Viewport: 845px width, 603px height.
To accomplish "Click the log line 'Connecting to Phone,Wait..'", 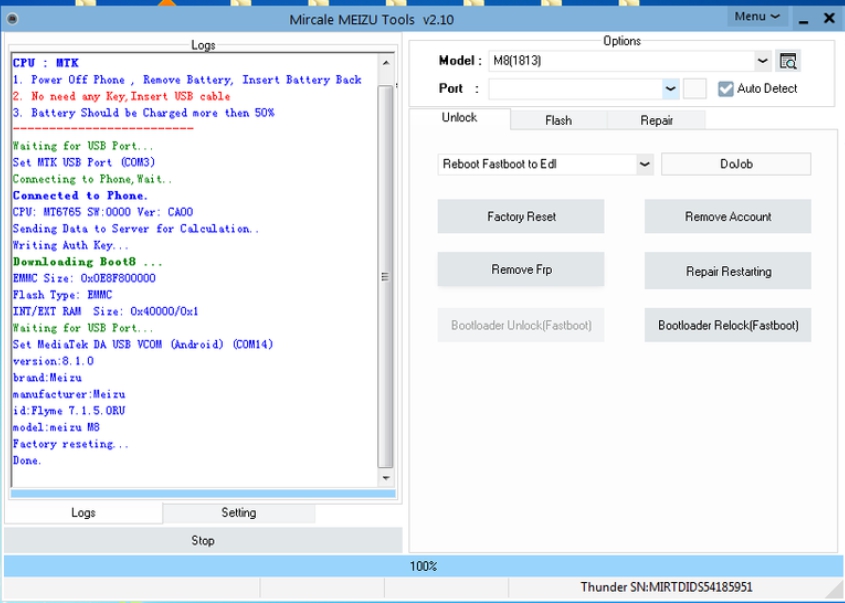I will [x=92, y=179].
